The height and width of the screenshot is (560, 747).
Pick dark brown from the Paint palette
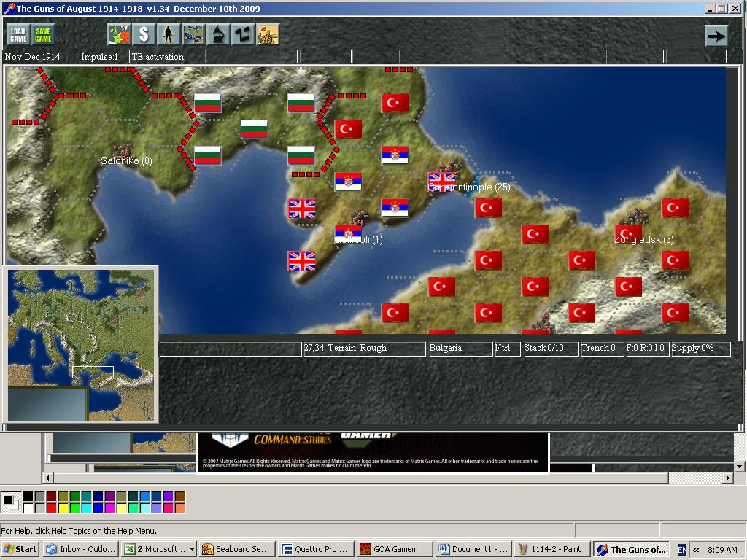179,497
